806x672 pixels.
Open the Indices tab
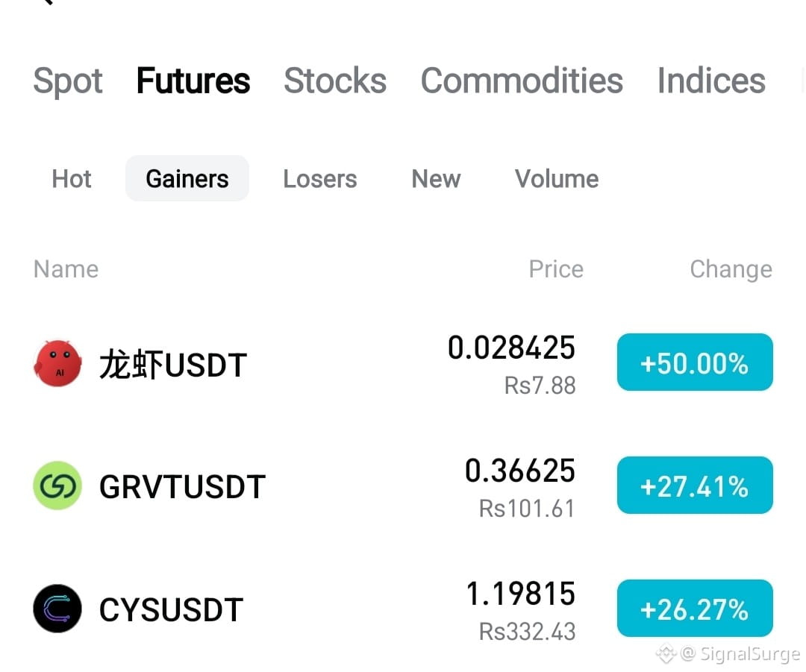[711, 81]
